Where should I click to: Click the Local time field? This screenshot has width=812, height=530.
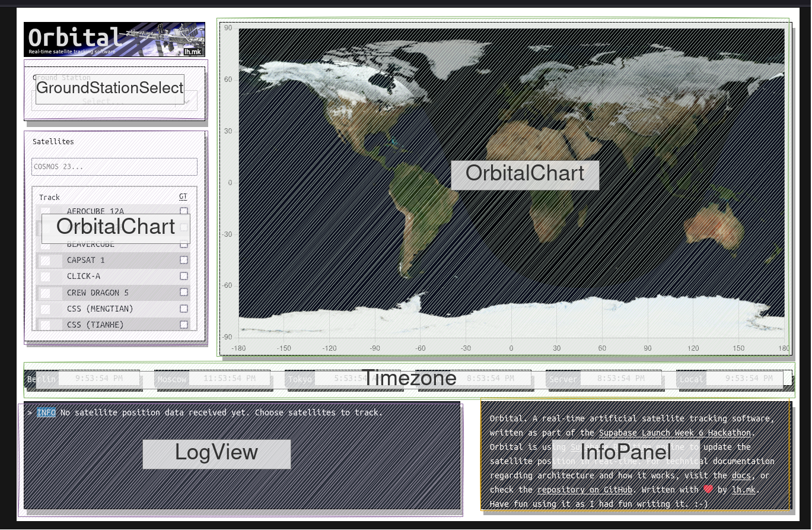click(x=749, y=378)
